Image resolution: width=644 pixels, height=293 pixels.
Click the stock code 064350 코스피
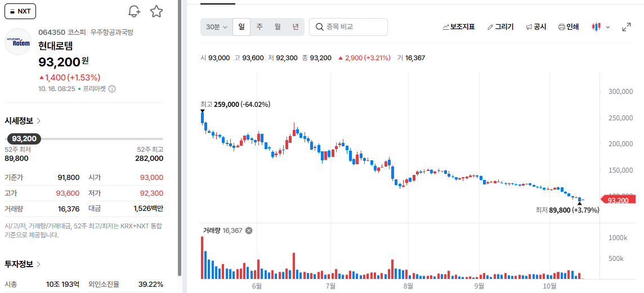click(62, 32)
